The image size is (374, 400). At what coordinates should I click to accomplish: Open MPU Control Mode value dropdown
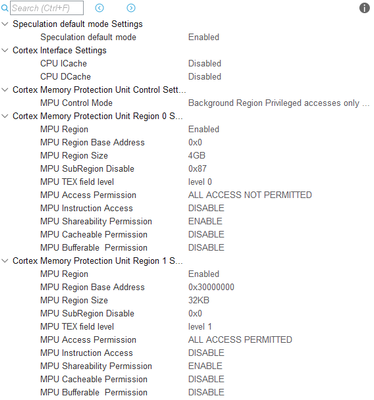click(279, 103)
